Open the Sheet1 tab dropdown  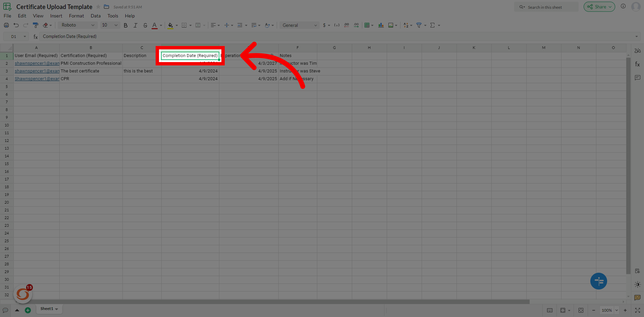(x=57, y=309)
